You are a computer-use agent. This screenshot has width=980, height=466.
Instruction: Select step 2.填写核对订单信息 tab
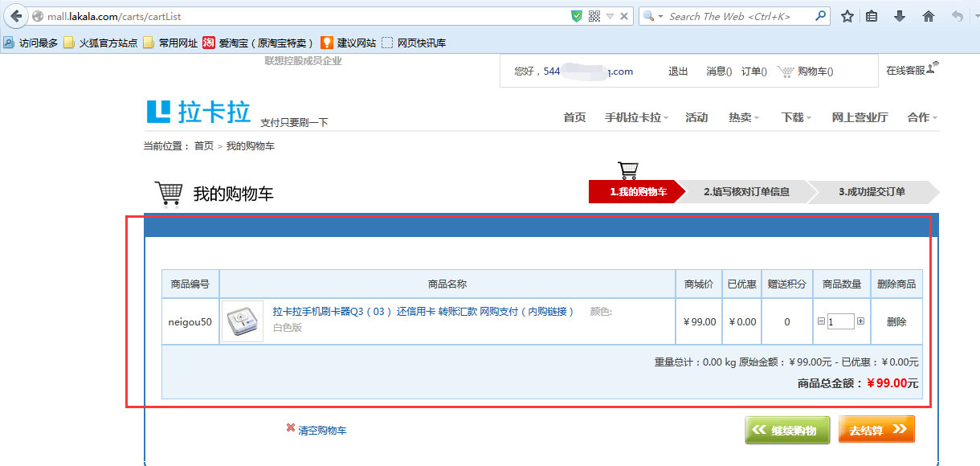(746, 192)
